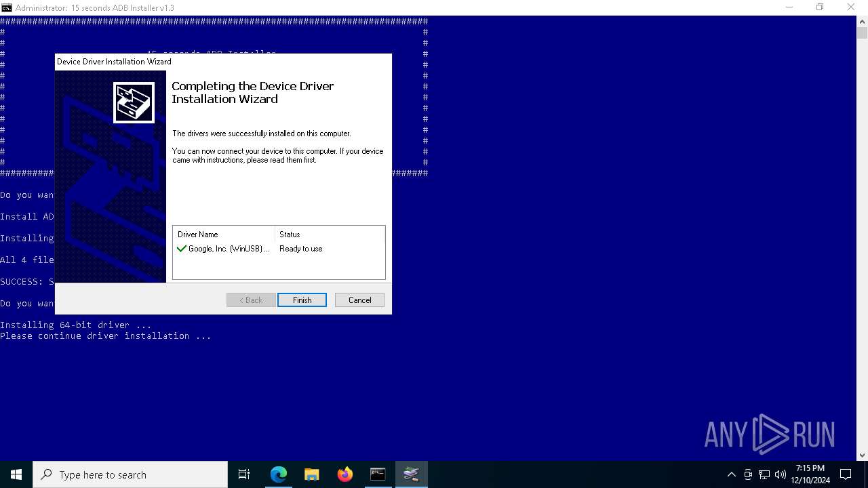
Task: Restore down the ADB Installer window
Action: click(820, 7)
